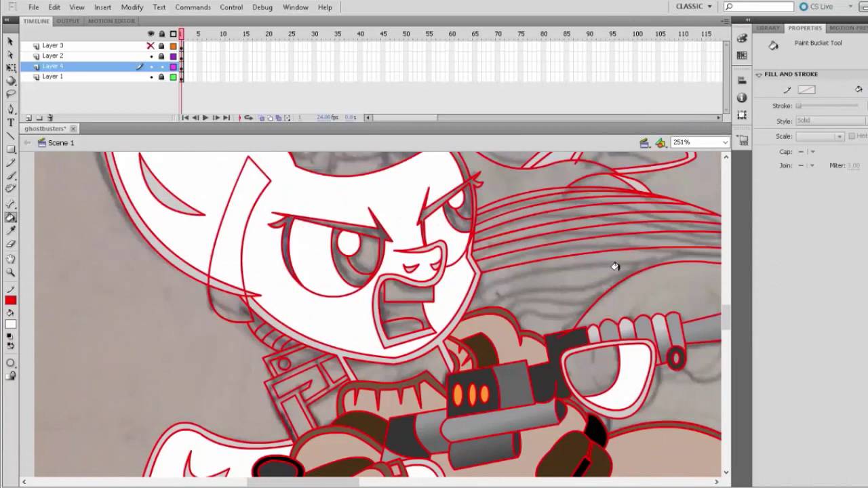Go to the first frame

[x=185, y=118]
